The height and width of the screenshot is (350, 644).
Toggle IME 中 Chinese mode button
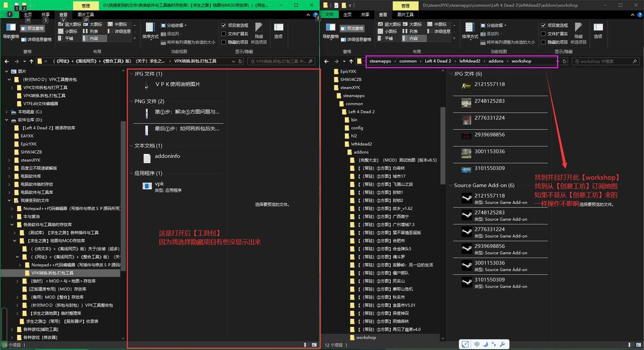tap(477, 344)
